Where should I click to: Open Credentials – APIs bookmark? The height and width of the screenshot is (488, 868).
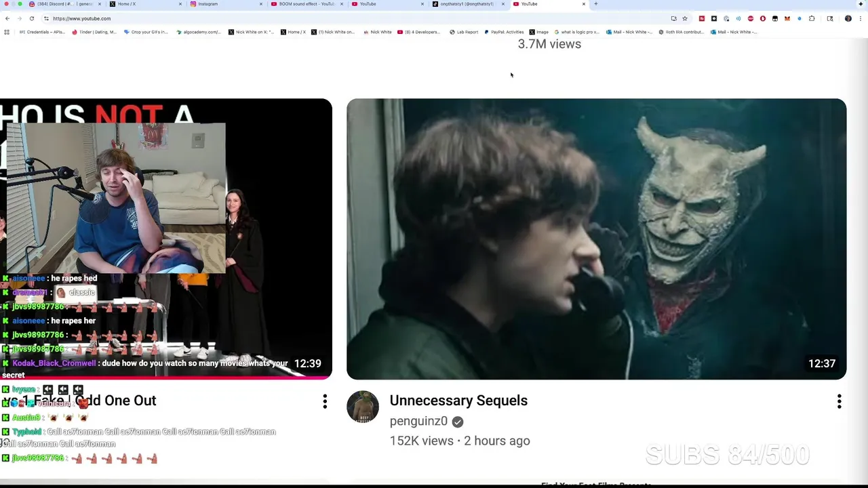click(x=42, y=32)
